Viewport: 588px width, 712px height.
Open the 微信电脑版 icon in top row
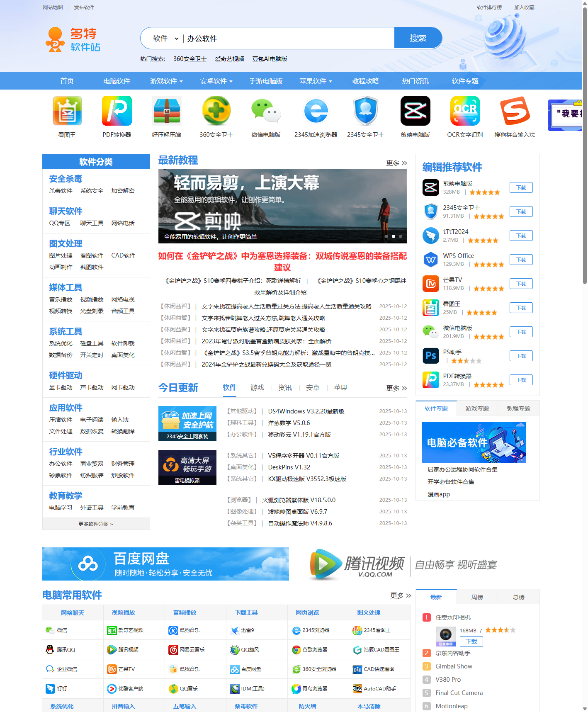click(266, 111)
